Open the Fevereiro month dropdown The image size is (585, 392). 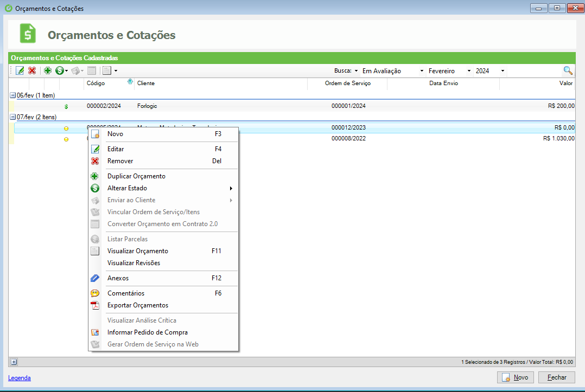[x=469, y=71]
